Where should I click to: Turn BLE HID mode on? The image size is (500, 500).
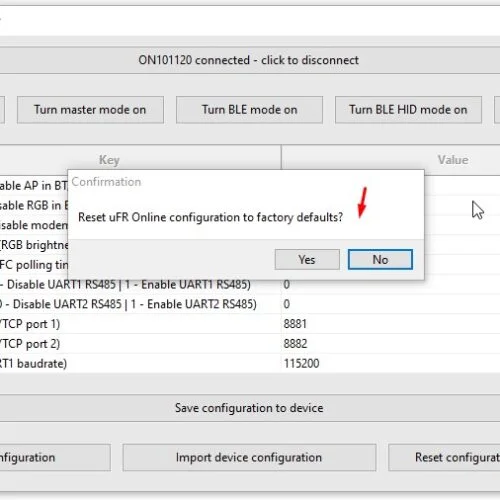point(408,110)
